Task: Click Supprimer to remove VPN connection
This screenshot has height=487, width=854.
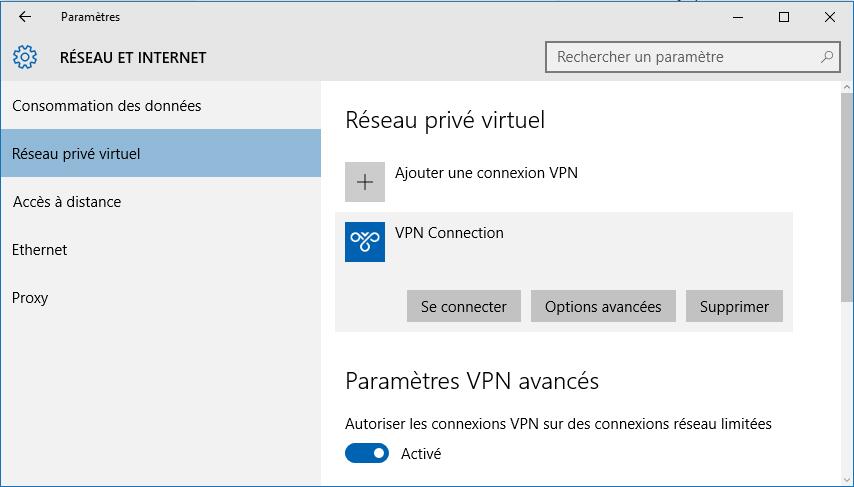Action: (x=734, y=306)
